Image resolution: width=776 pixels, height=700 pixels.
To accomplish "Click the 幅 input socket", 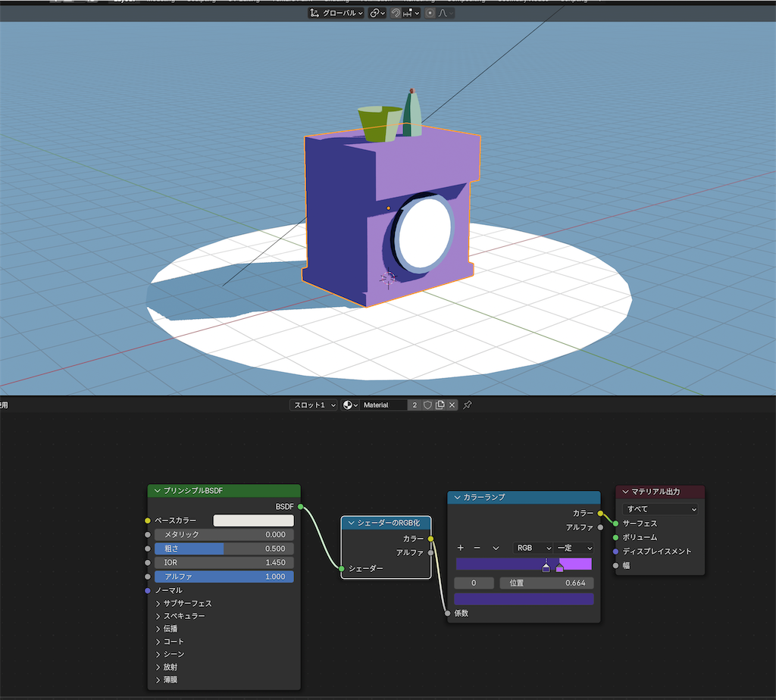I will 615,565.
